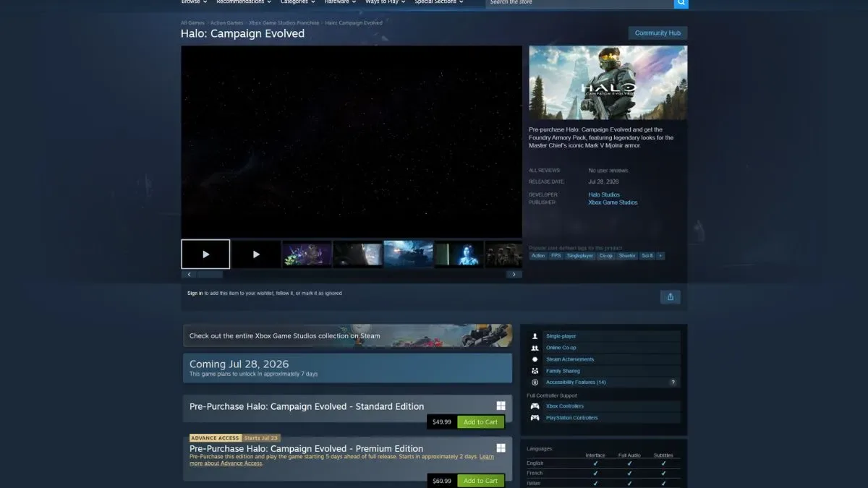Click the PlayStation Controllers link
This screenshot has width=868, height=488.
[x=572, y=418]
